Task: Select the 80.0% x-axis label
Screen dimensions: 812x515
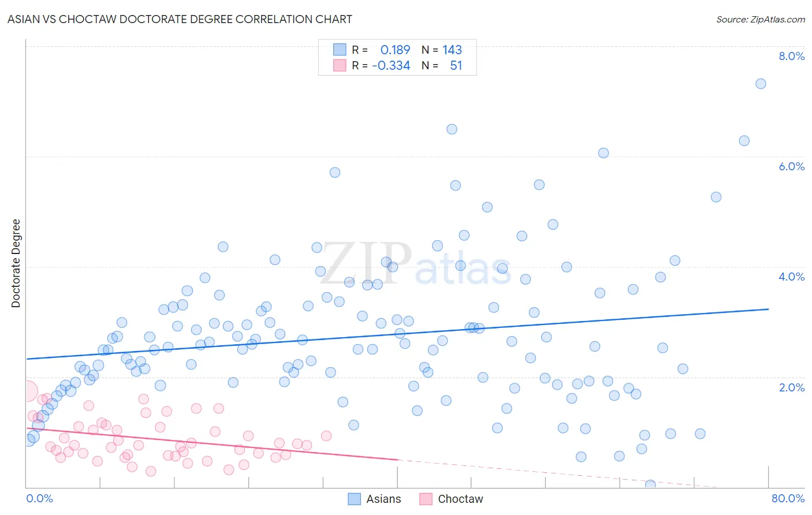Action: 788,498
